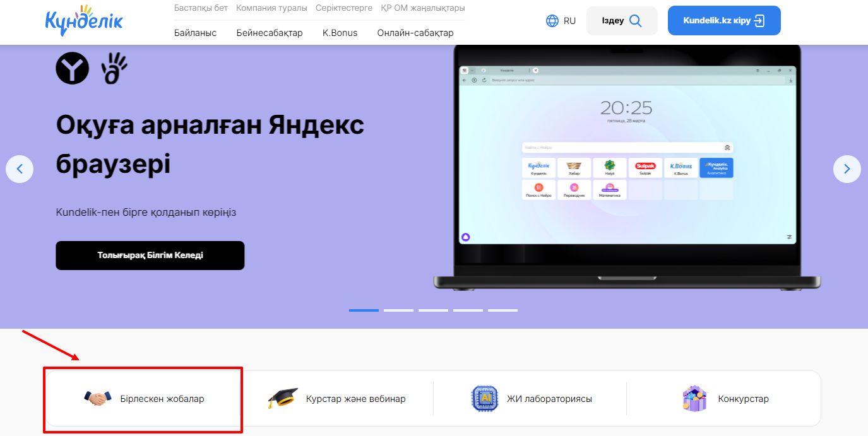Click the Толығырақ Білгім Келеді button
The image size is (868, 436).
[150, 256]
